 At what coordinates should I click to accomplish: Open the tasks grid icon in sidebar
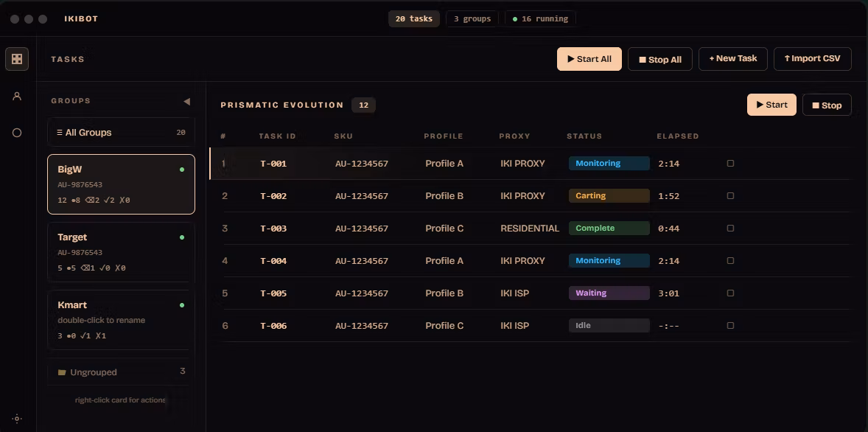click(x=17, y=59)
